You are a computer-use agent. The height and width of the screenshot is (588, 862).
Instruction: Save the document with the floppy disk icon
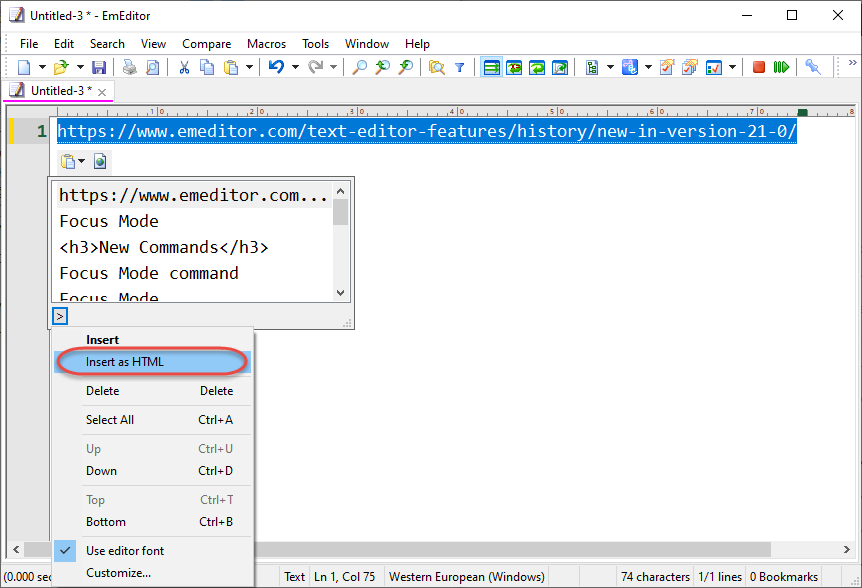pyautogui.click(x=99, y=67)
